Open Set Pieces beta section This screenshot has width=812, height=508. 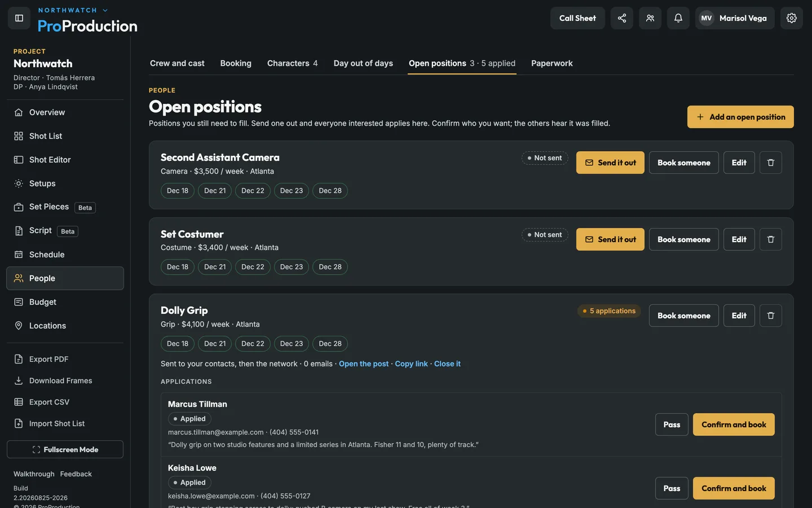pos(65,207)
